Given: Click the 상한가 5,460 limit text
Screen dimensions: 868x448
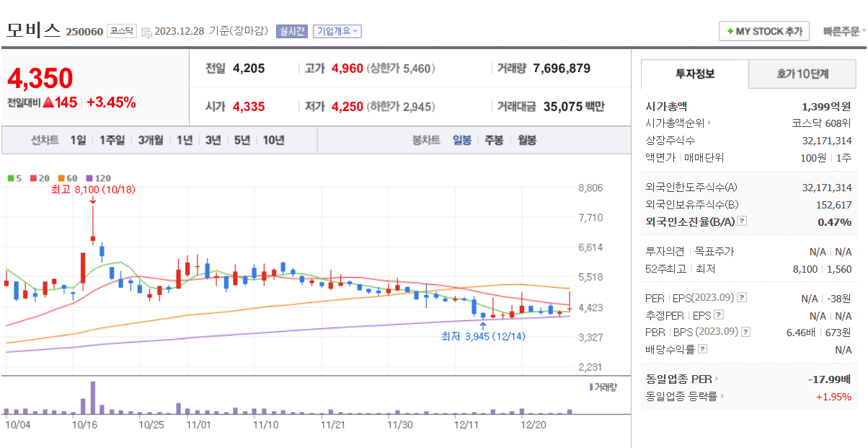Looking at the screenshot, I should tap(402, 69).
